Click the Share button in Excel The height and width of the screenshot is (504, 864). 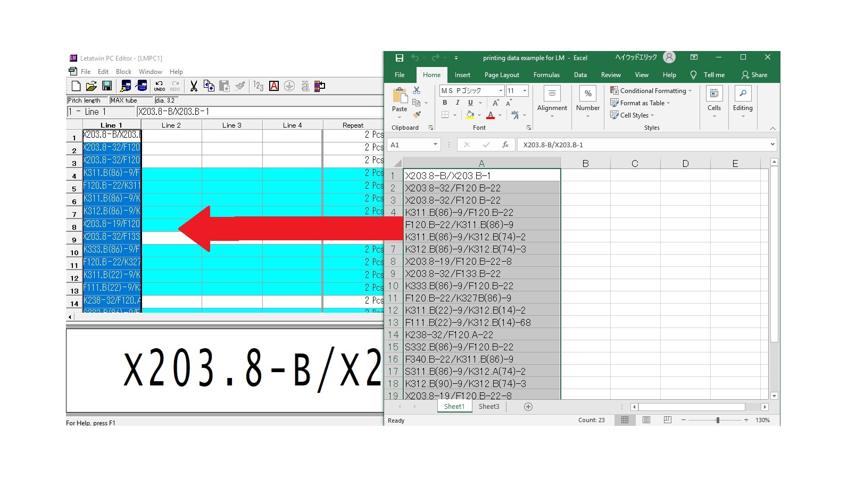pos(754,75)
